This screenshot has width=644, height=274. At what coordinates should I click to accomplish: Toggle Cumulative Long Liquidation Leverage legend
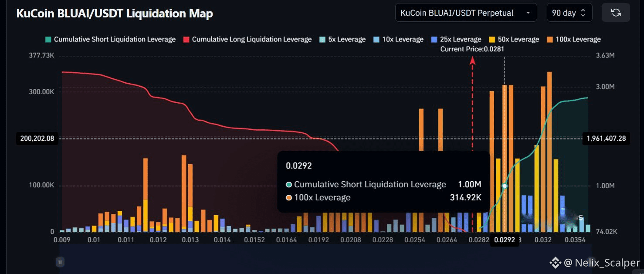pyautogui.click(x=247, y=39)
